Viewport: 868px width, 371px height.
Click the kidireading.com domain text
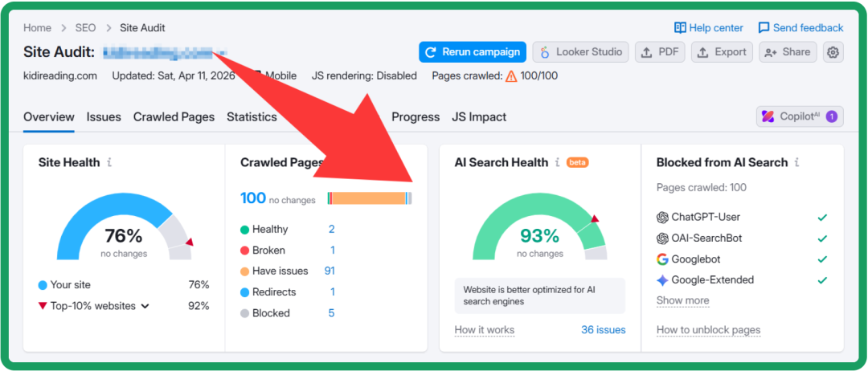(60, 75)
